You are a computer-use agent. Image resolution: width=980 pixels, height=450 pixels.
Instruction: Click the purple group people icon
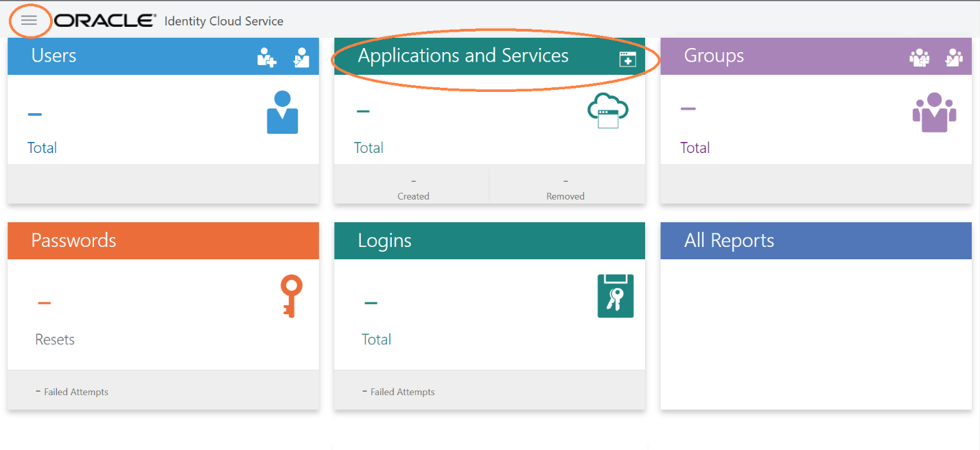click(x=935, y=113)
